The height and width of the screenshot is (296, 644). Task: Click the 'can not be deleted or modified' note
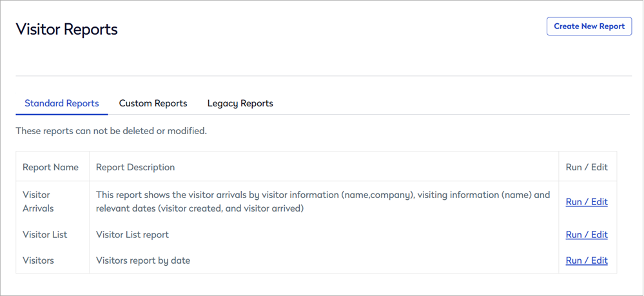[x=111, y=131]
